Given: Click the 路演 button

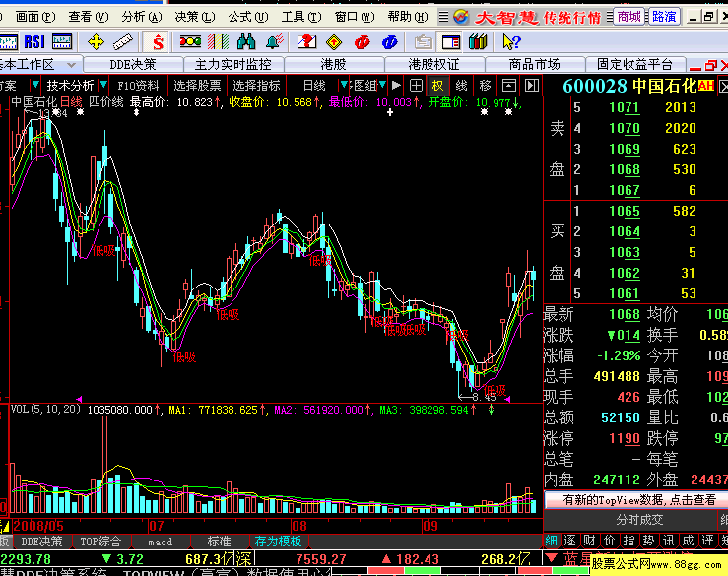Looking at the screenshot, I should (664, 17).
